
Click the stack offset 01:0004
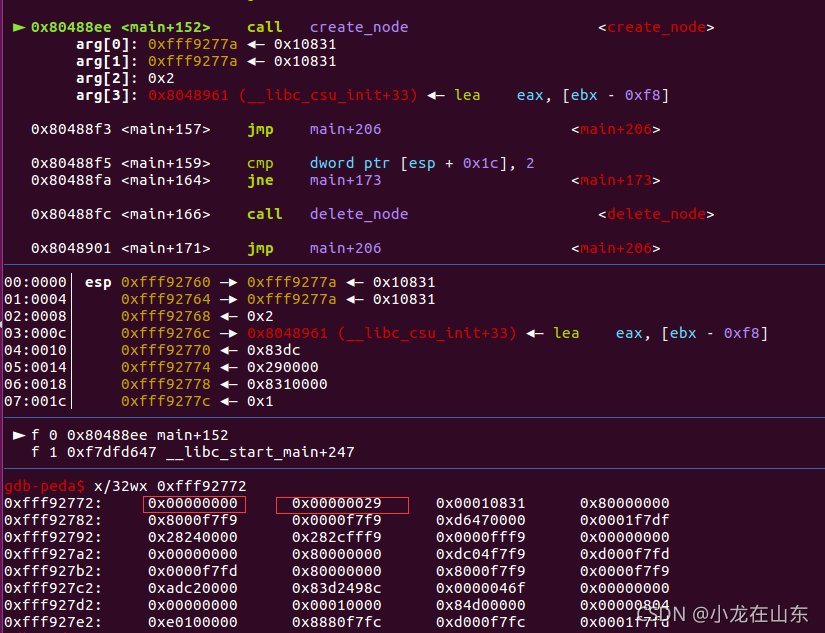tap(35, 299)
